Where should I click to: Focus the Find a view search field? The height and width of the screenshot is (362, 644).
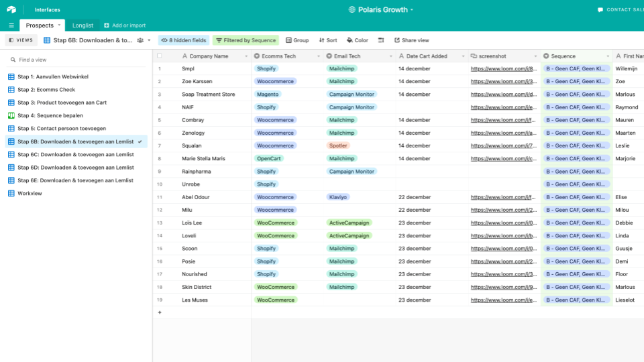(76, 60)
